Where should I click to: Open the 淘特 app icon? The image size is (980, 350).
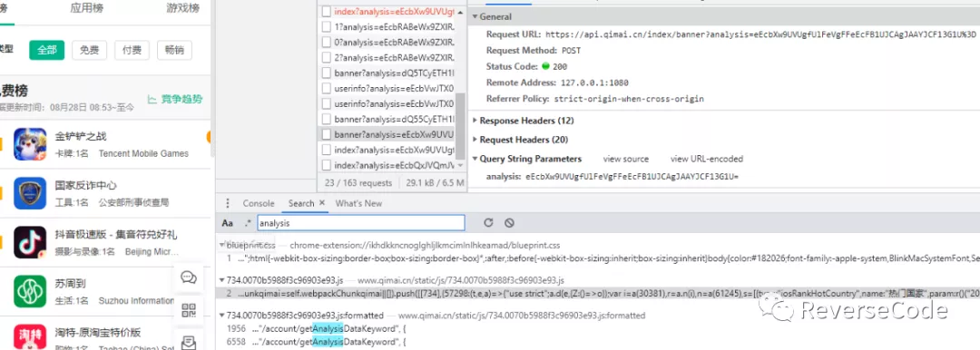click(x=30, y=337)
